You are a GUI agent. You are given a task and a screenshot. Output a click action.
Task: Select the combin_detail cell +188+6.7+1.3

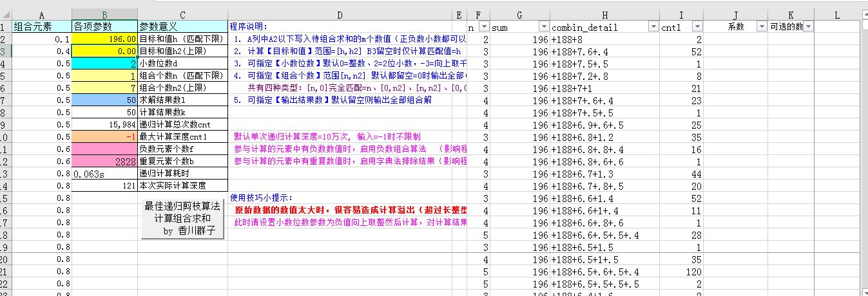click(604, 173)
